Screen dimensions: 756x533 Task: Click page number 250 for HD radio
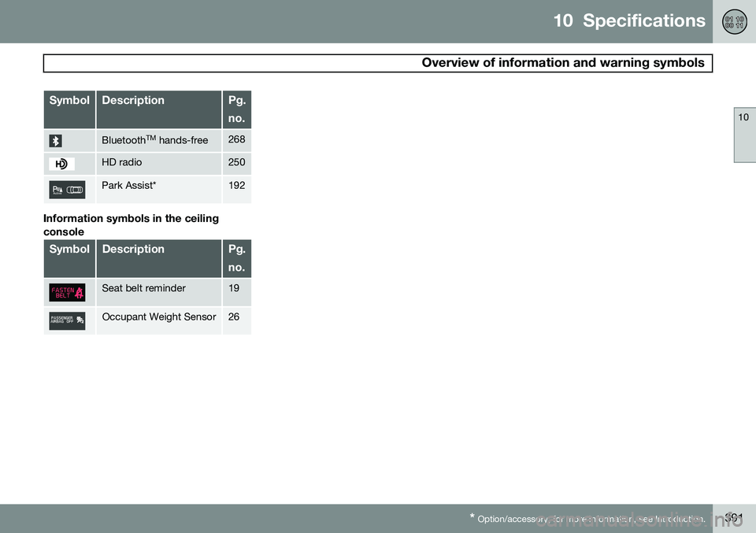click(237, 162)
